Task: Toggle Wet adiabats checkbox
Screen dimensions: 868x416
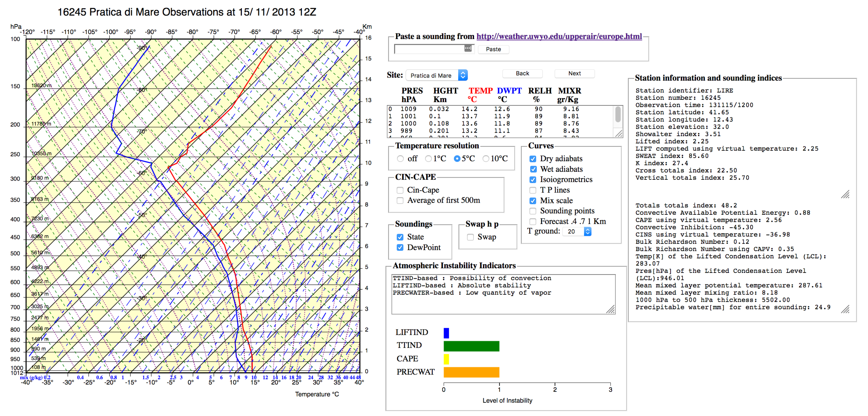Action: (533, 169)
